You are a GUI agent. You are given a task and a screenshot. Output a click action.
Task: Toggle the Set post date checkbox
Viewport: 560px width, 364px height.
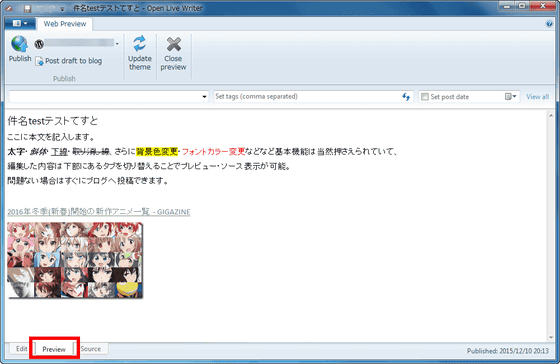click(425, 97)
